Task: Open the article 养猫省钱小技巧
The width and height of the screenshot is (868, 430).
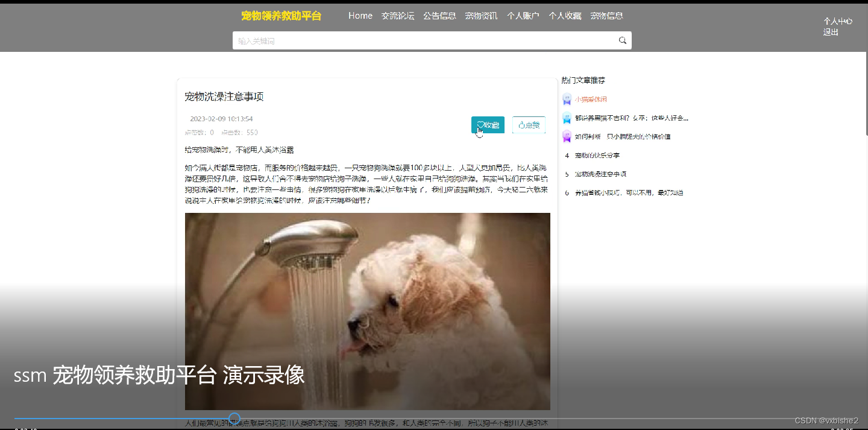Action: 629,192
